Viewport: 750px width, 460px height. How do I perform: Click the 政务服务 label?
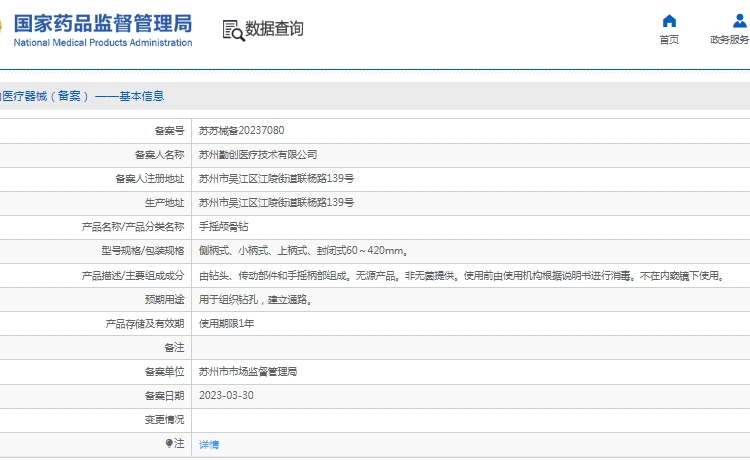click(x=729, y=40)
